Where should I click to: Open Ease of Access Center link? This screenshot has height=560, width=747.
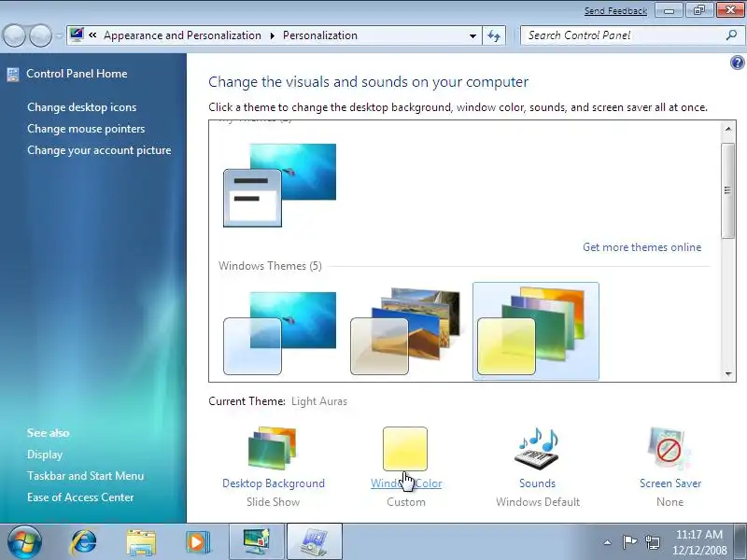tap(80, 497)
